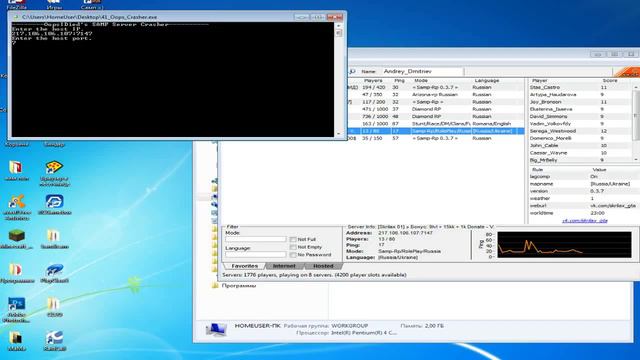Screen dimensions: 640x360
Task: Select player Big_MrBelly in the player list
Action: tap(580, 160)
